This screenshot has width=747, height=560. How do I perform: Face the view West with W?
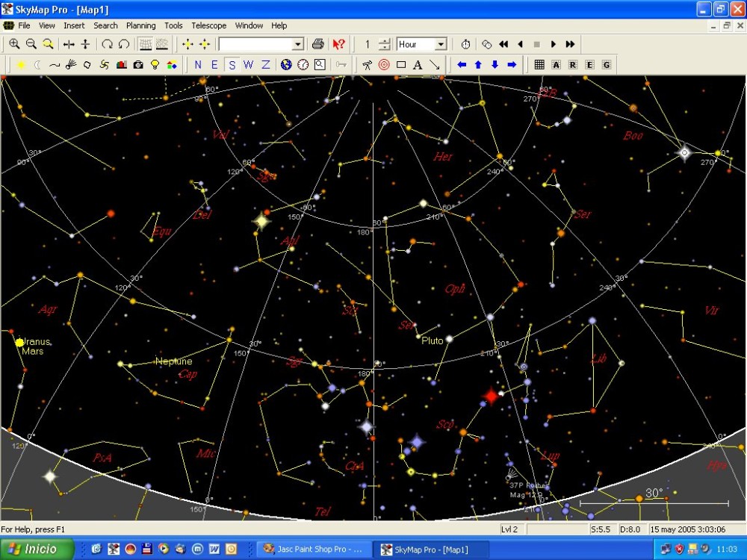(x=248, y=65)
